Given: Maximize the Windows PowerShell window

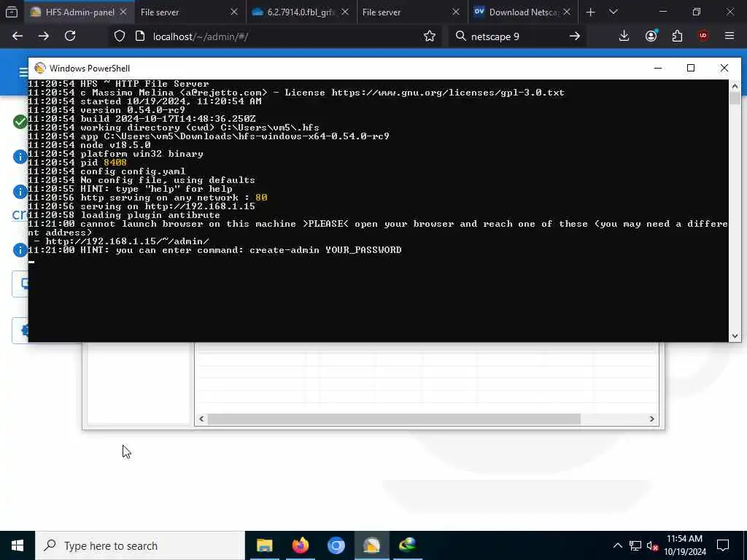Looking at the screenshot, I should [x=691, y=68].
